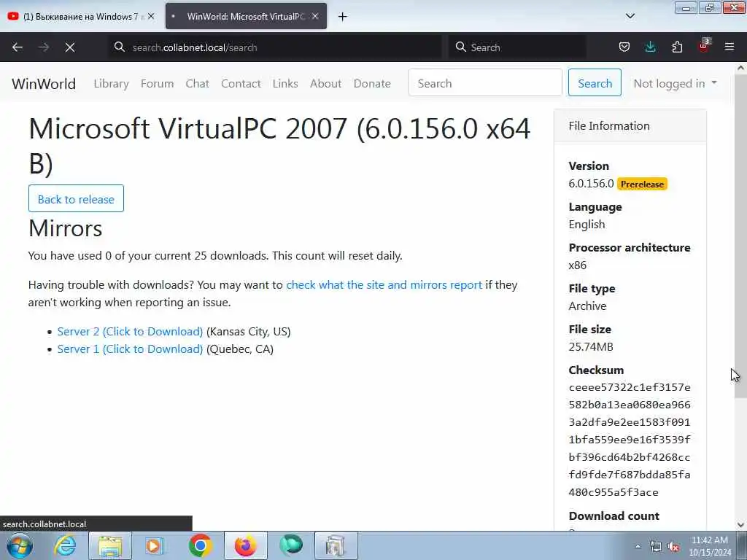The height and width of the screenshot is (560, 747).
Task: Open a new tab with the plus button
Action: (x=343, y=17)
